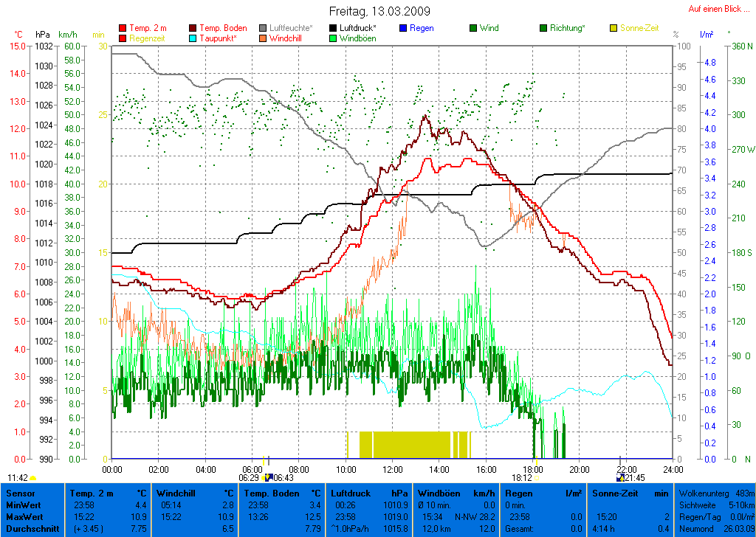This screenshot has height=537, width=756.
Task: Toggle the Richtung legend box
Action: (543, 28)
